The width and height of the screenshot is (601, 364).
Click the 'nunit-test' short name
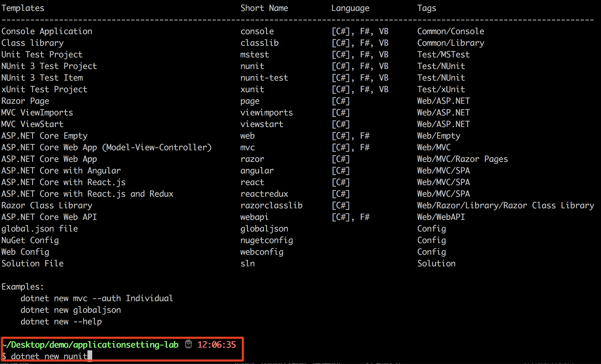click(264, 78)
